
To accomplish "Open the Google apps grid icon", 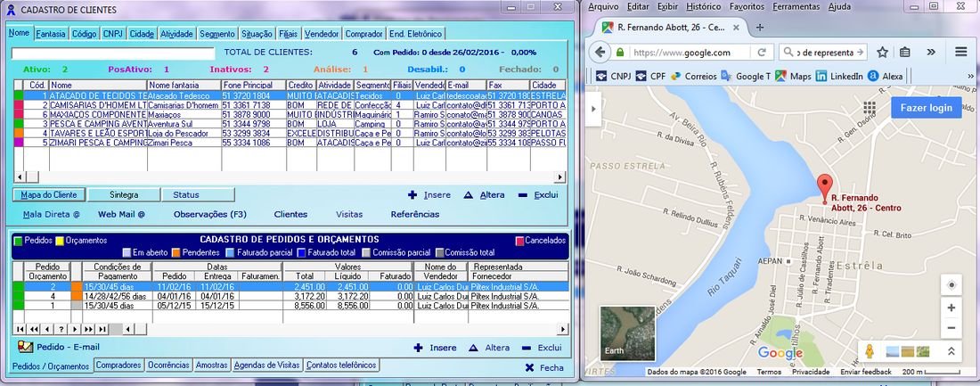I will (x=870, y=107).
